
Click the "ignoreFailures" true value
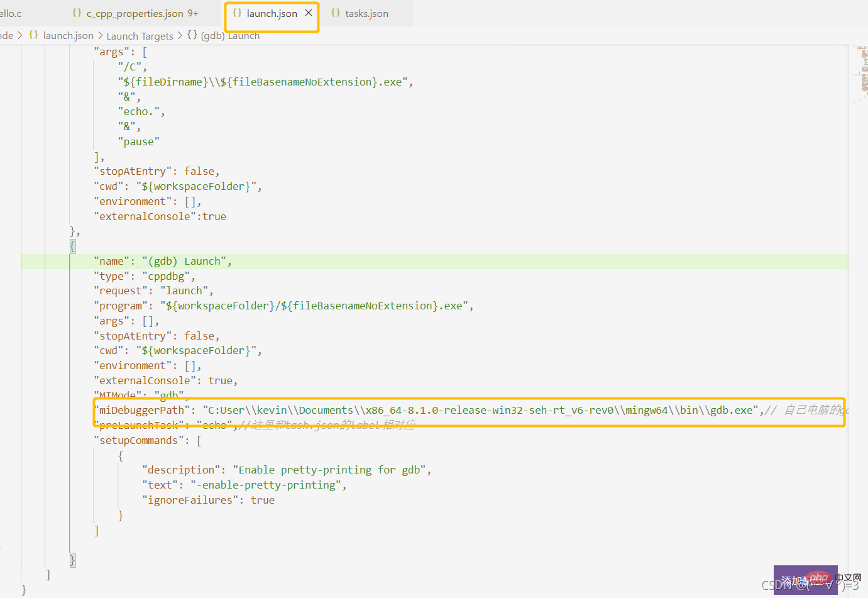click(x=262, y=500)
